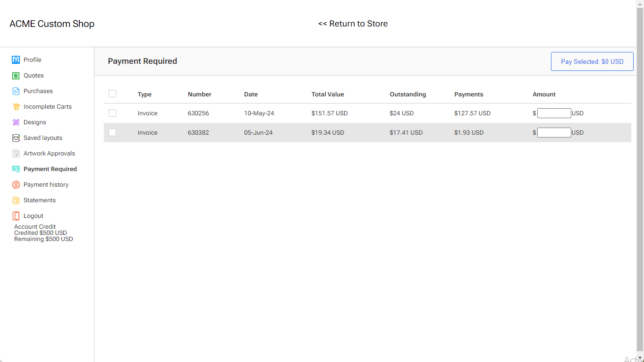Screen dimensions: 644x362
Task: Check the box for invoice 630256
Action: (112, 113)
